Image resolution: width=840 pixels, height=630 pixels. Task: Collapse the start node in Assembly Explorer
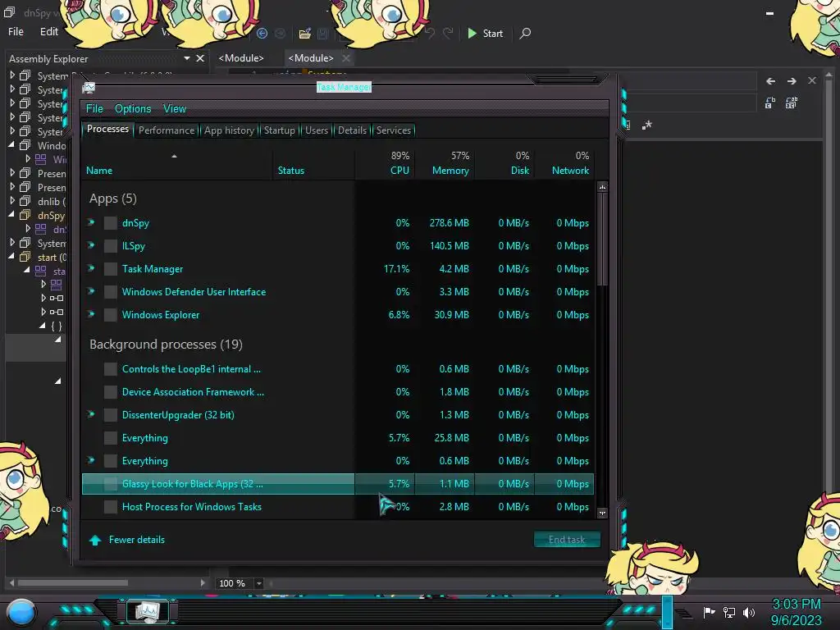click(x=11, y=256)
